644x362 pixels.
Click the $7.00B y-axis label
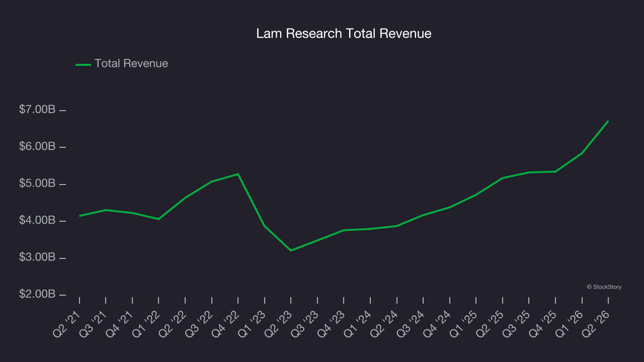(x=37, y=110)
